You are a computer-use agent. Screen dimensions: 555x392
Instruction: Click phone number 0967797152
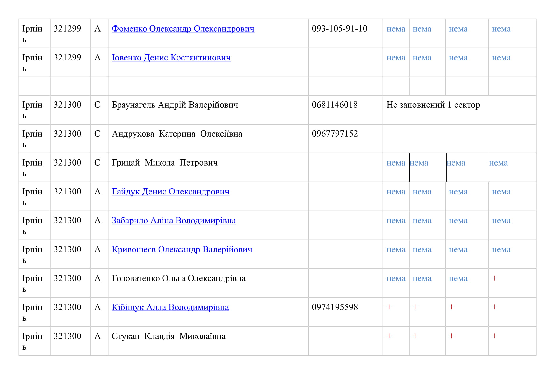coord(335,134)
